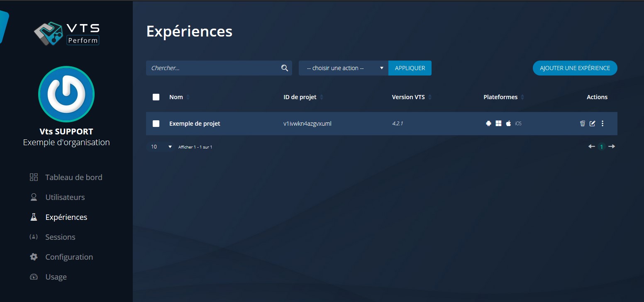This screenshot has height=302, width=644.
Task: Edit Exemple de projet with pencil icon
Action: tap(593, 123)
